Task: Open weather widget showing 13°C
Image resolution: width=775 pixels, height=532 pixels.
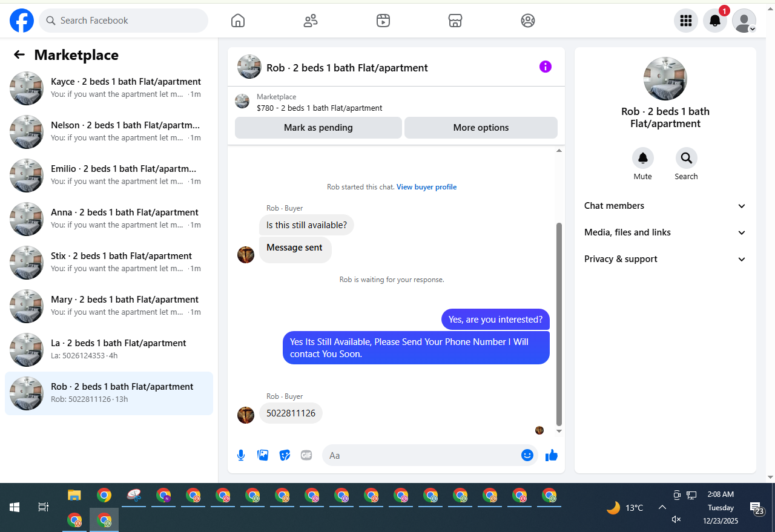Action: pos(625,507)
